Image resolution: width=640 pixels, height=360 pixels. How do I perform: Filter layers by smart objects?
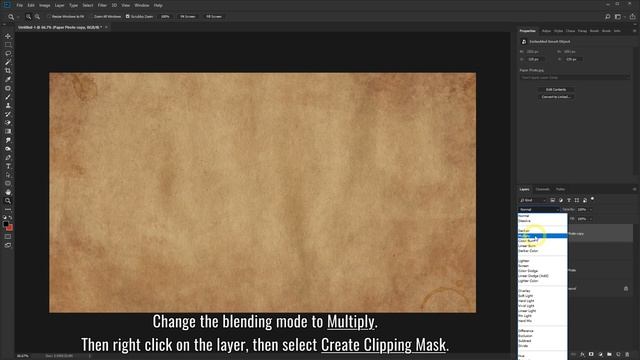click(585, 200)
